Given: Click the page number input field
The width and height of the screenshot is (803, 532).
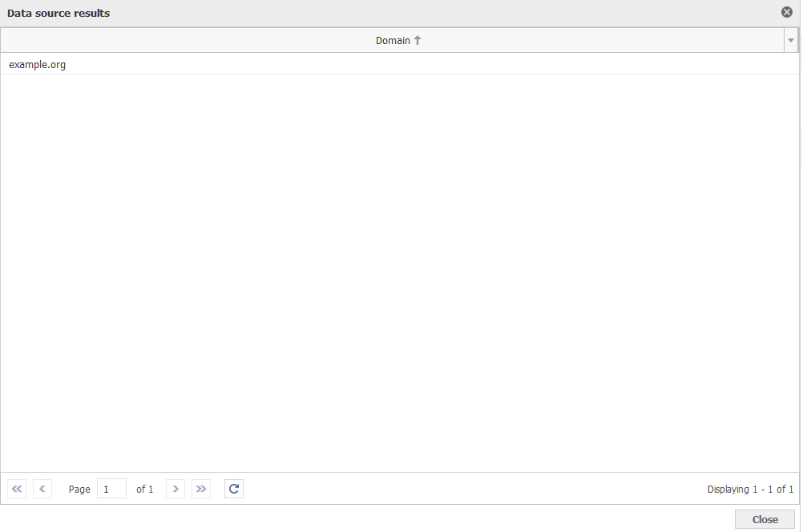Looking at the screenshot, I should (111, 489).
